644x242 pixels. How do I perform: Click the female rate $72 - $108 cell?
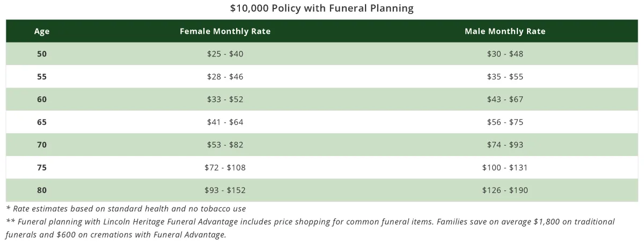[225, 167]
